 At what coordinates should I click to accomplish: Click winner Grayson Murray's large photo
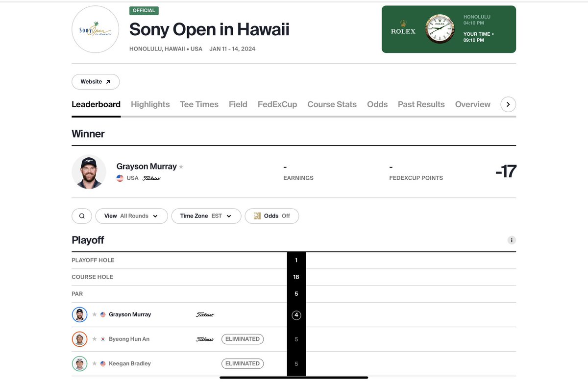coord(89,172)
